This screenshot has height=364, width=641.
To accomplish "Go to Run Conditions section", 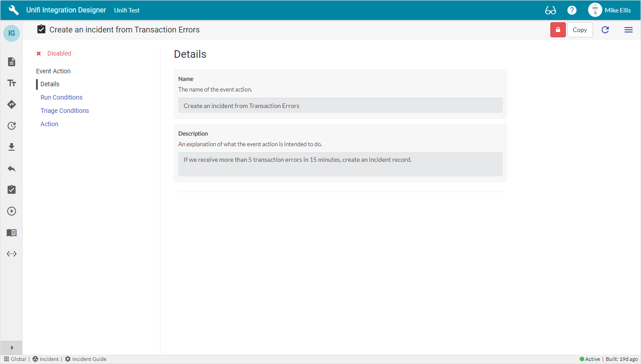I will [61, 97].
